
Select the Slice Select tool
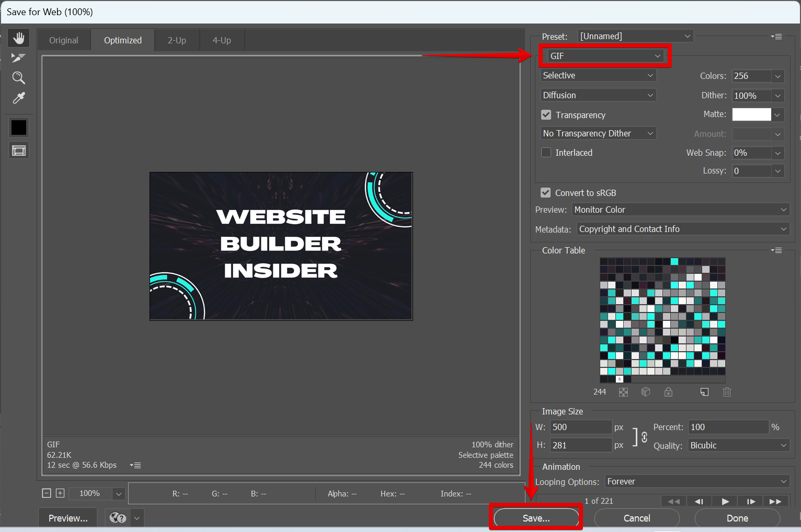pos(19,58)
